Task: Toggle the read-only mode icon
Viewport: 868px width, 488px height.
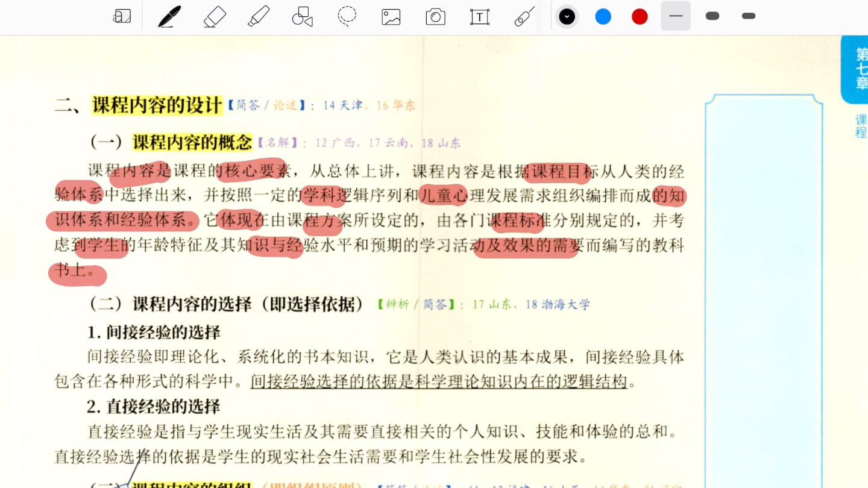Action: [x=122, y=16]
